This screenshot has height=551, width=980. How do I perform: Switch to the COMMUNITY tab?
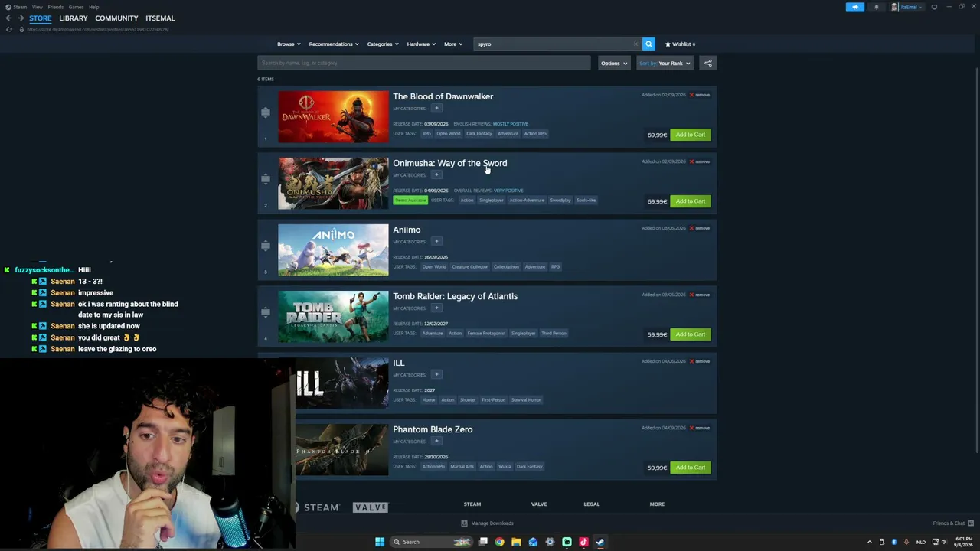(x=116, y=18)
